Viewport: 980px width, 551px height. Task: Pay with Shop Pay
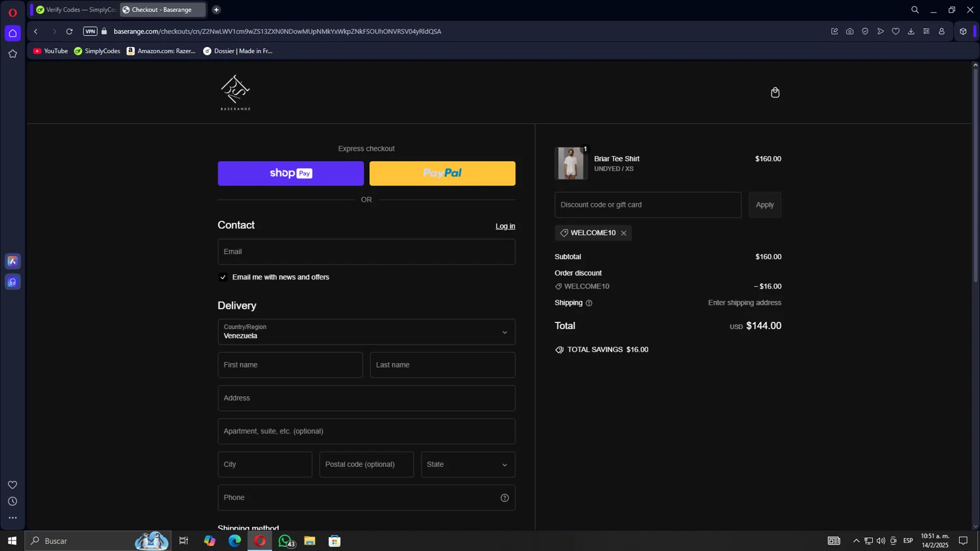click(x=291, y=174)
